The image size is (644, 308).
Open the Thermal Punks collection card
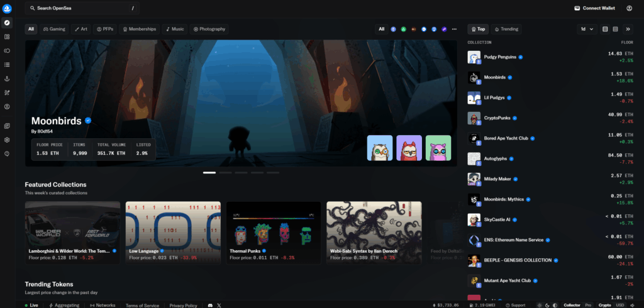[x=274, y=233]
